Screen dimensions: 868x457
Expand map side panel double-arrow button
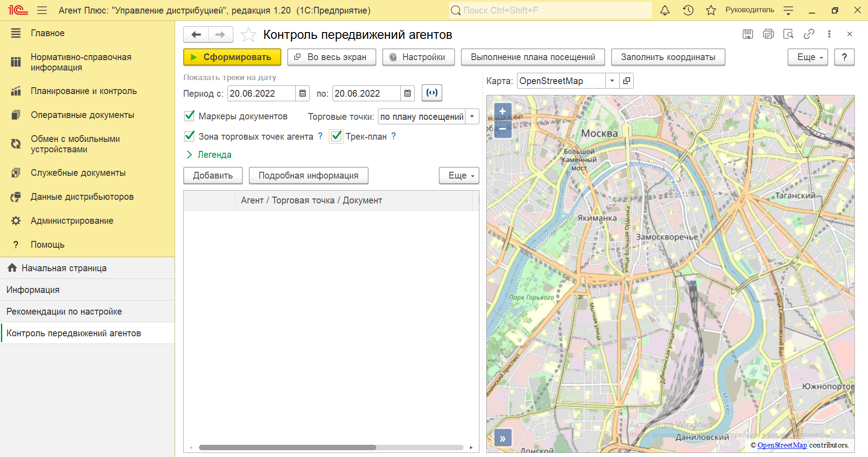pos(503,438)
